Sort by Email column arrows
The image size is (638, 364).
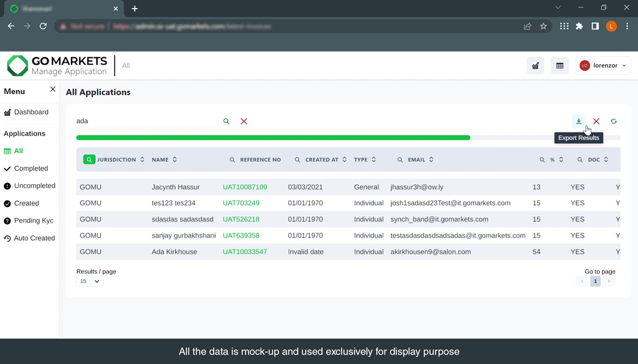click(431, 159)
